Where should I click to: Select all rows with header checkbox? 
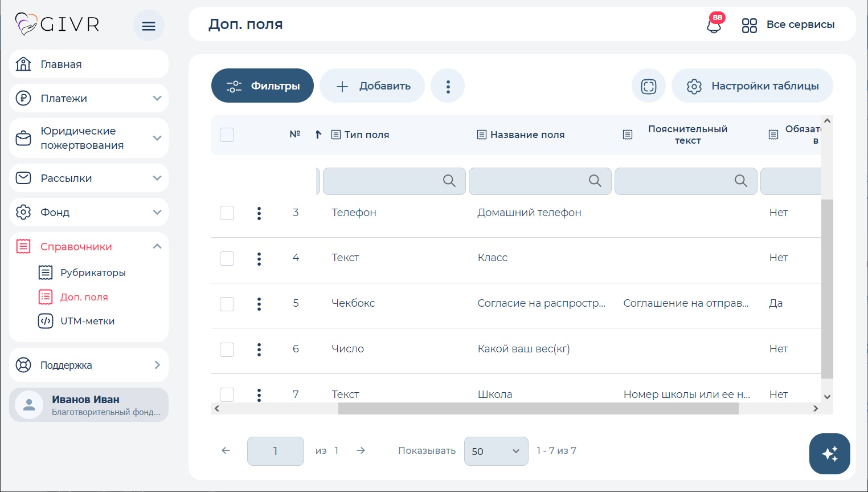[227, 135]
